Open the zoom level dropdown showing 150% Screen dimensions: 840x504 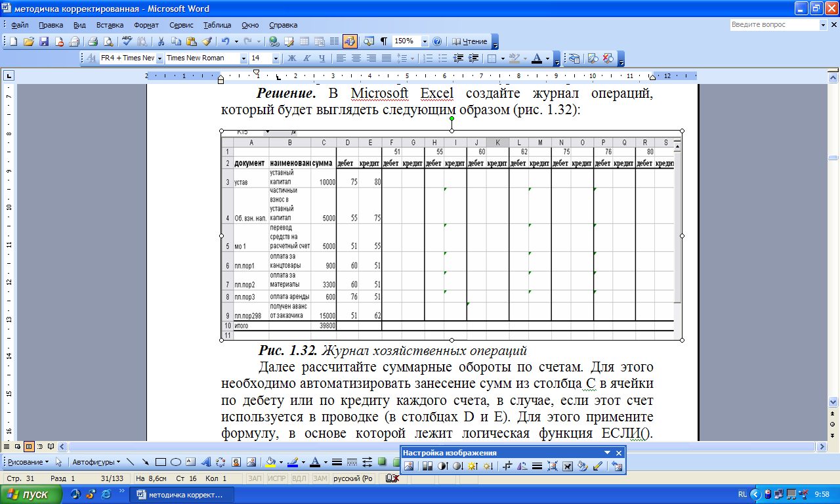425,41
